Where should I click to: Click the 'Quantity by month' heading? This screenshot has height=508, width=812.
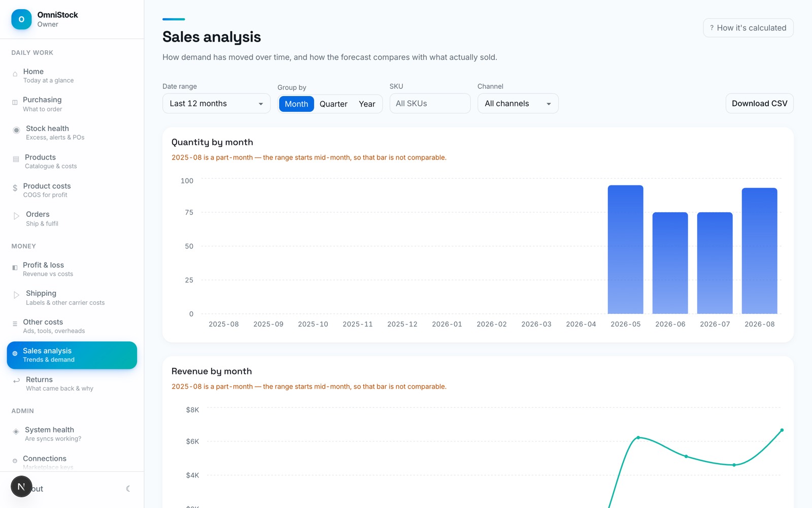212,142
